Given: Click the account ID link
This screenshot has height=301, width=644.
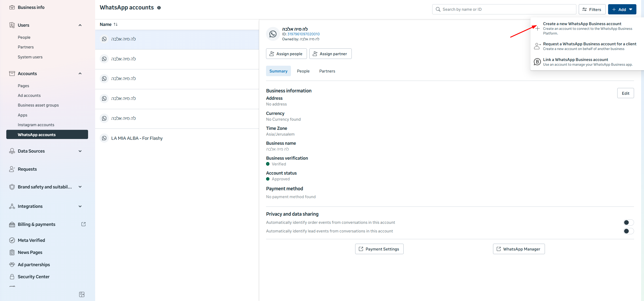Looking at the screenshot, I should click(303, 34).
